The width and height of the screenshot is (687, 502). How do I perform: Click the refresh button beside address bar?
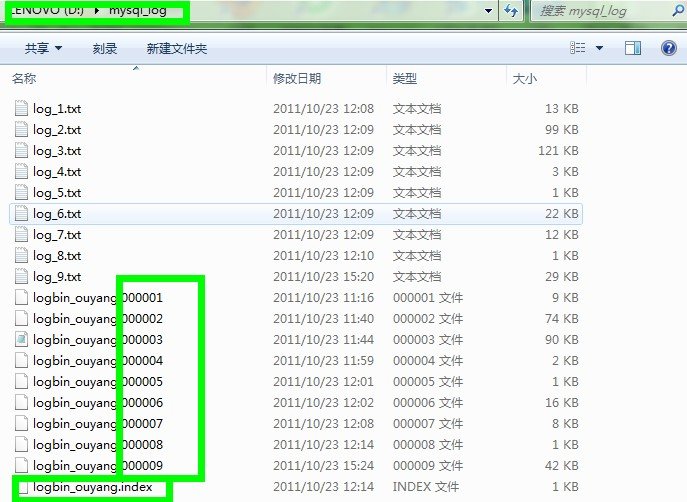[x=511, y=11]
